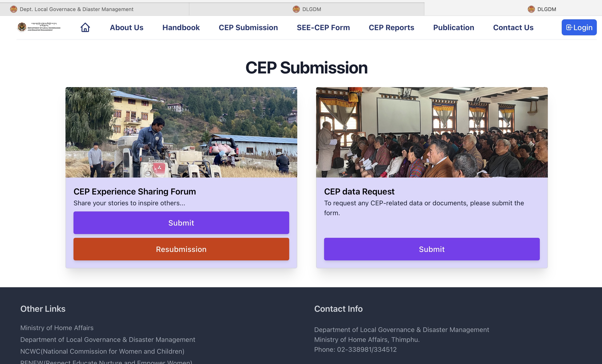Go to the Contact Us page
This screenshot has width=602, height=364.
click(513, 27)
